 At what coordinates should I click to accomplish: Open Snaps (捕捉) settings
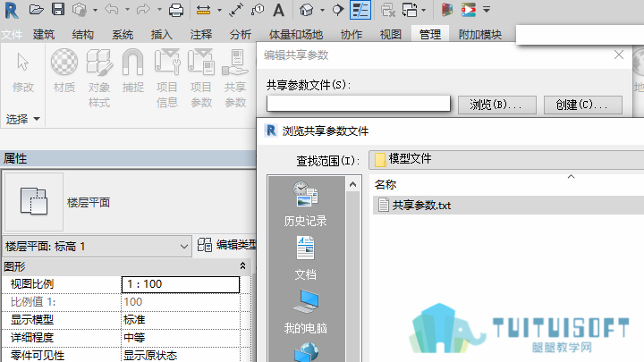132,71
